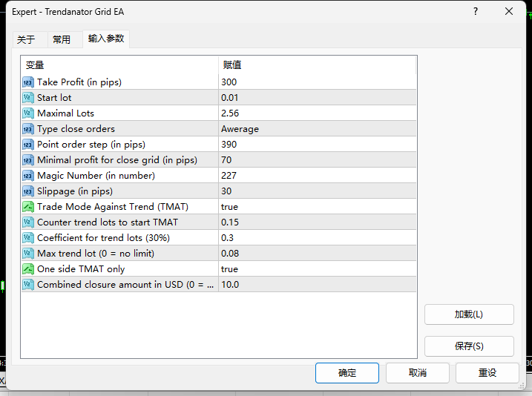Click the 变量 column header

pyautogui.click(x=119, y=65)
